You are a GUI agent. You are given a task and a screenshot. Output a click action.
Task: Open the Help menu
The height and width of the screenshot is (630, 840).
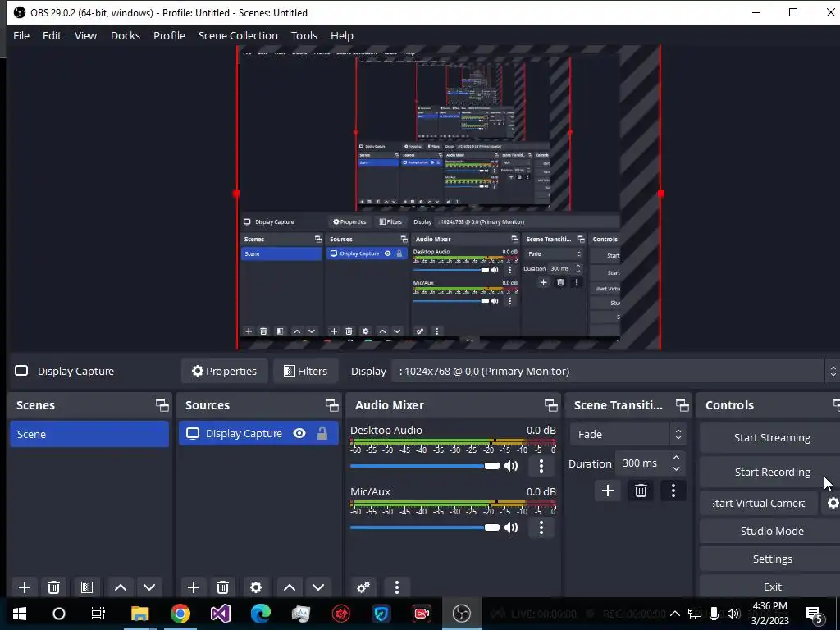pyautogui.click(x=342, y=35)
